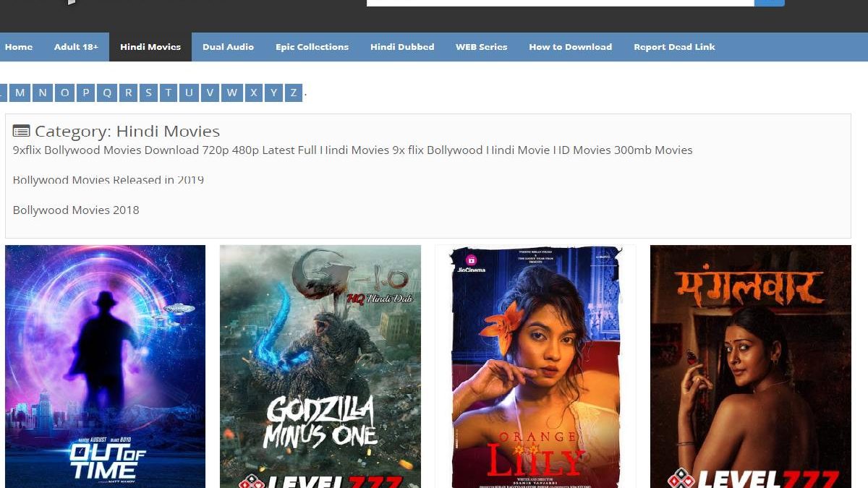Image resolution: width=868 pixels, height=488 pixels.
Task: Filter movies by letter U
Action: click(x=189, y=93)
